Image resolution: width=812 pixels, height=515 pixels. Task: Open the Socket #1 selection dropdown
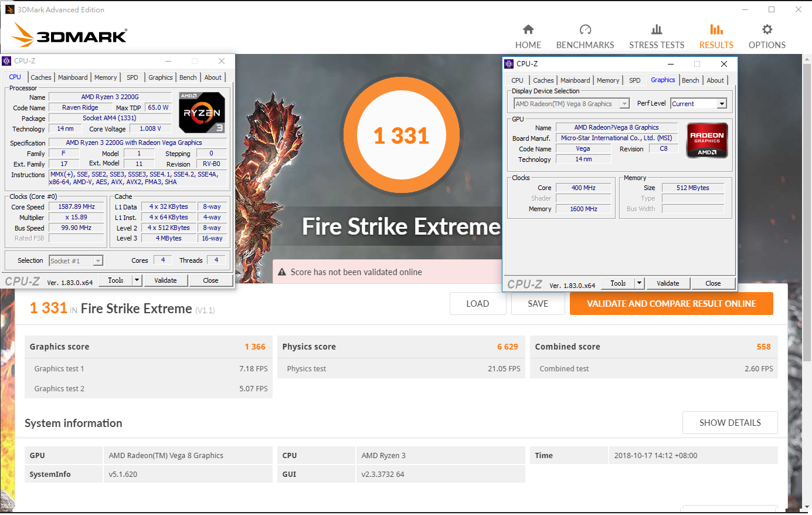pyautogui.click(x=76, y=260)
